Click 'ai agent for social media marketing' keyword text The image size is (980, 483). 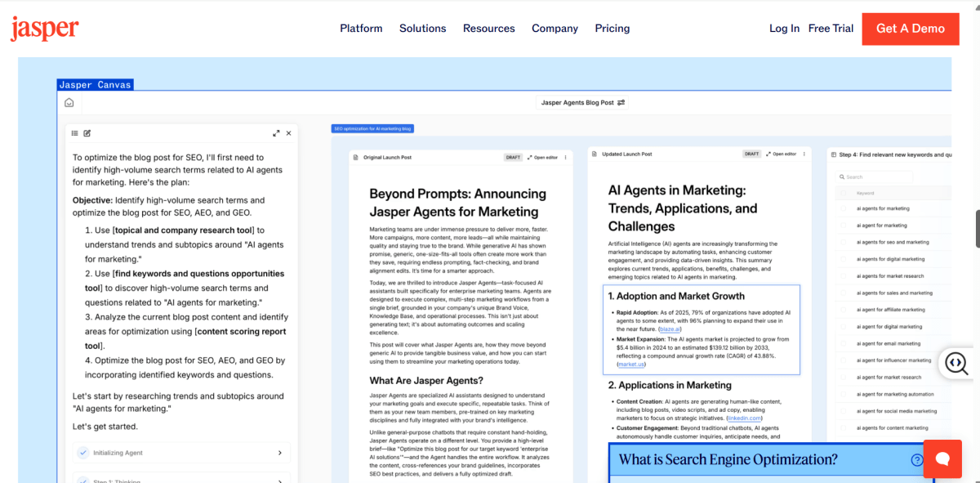pyautogui.click(x=897, y=411)
